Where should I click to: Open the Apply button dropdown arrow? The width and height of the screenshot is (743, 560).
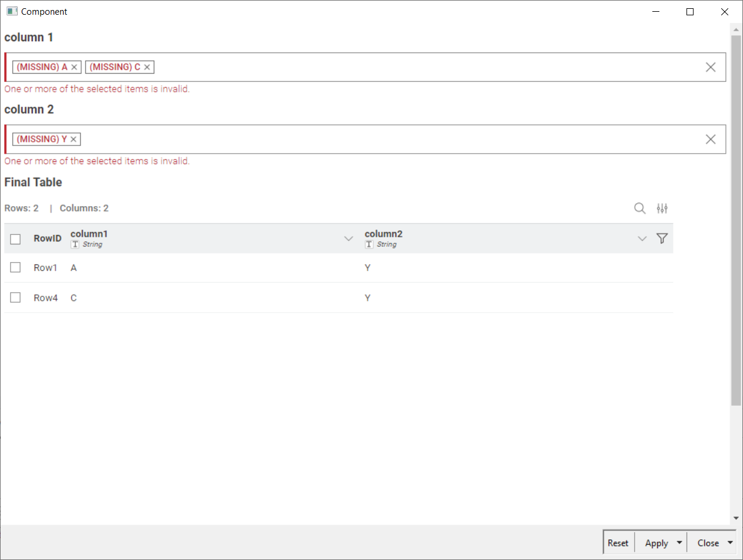coord(679,543)
